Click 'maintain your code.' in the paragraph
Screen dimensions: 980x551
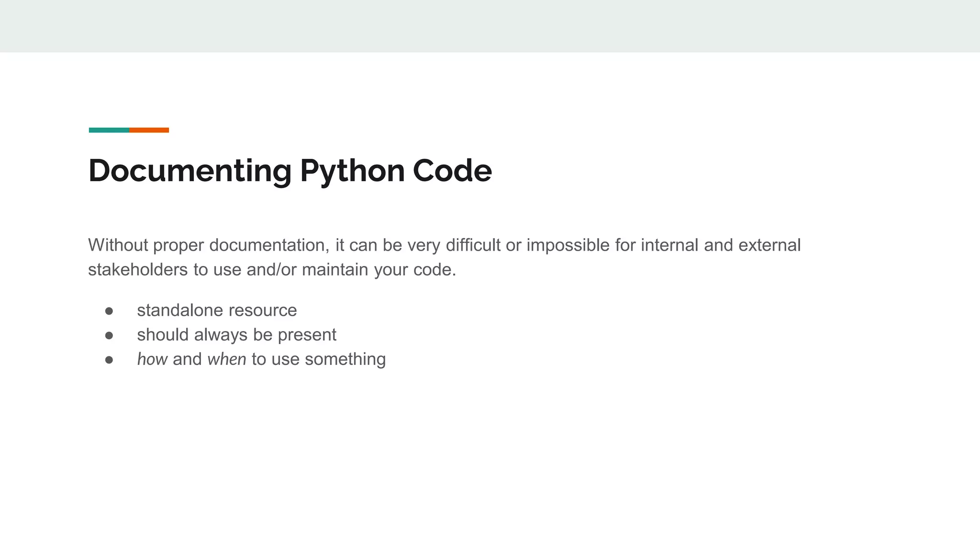(x=379, y=270)
